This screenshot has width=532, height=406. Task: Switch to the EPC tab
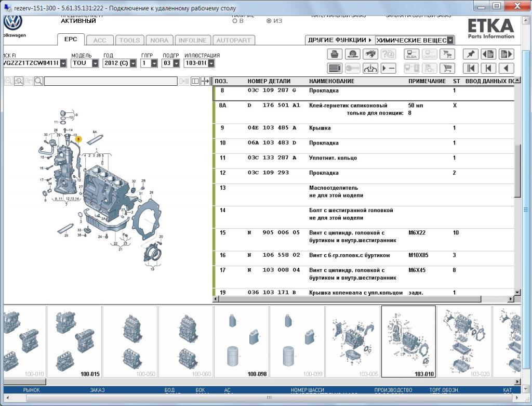[x=71, y=39]
